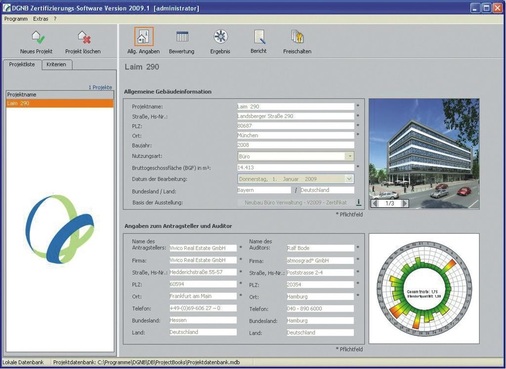Click the Auditor Telefon field 040 - 890 6000
506x369 pixels.
(x=320, y=308)
